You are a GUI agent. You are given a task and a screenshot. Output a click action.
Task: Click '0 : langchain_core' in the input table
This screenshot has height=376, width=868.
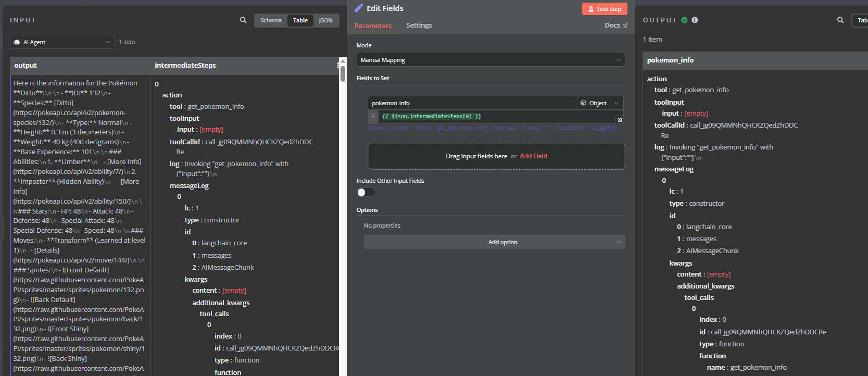coord(220,243)
